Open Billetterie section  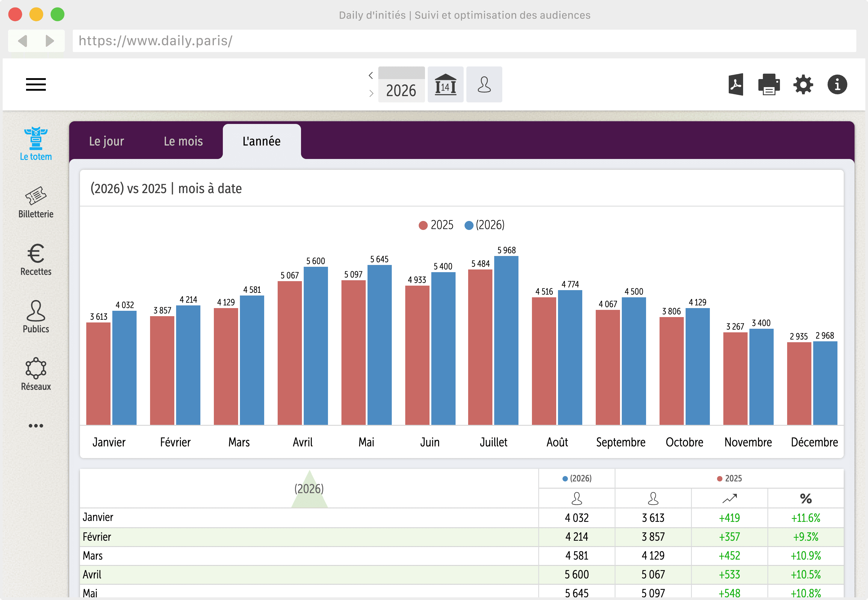point(36,202)
